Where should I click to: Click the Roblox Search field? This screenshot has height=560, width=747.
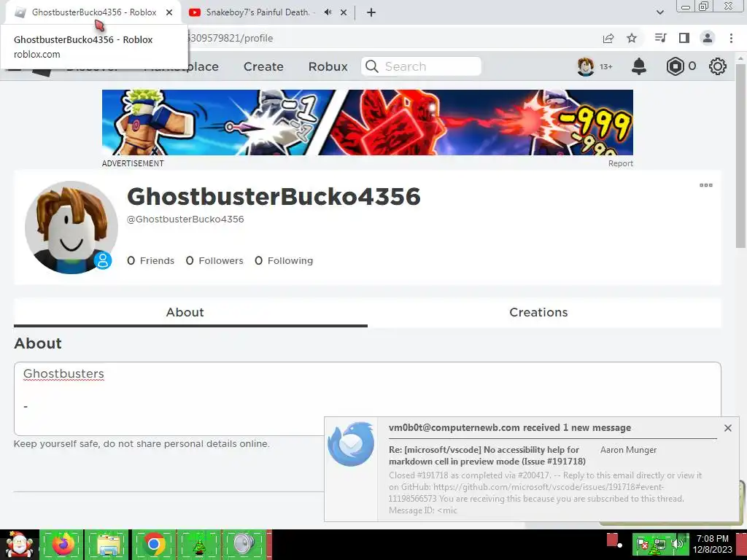(421, 66)
